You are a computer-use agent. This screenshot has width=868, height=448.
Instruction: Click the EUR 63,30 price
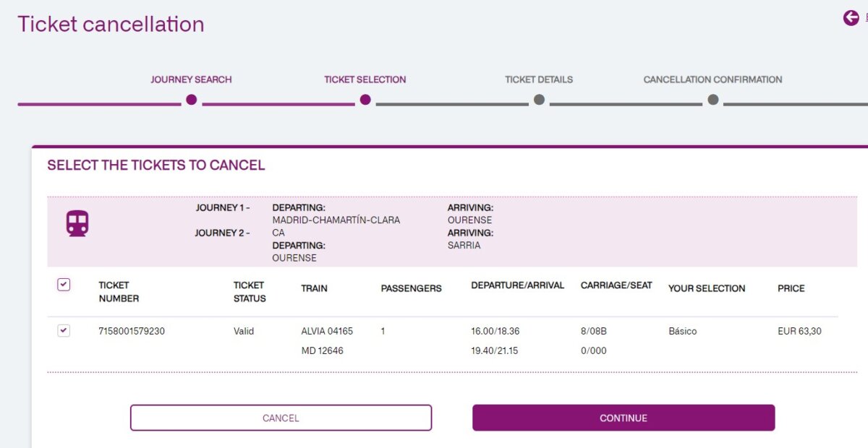799,332
